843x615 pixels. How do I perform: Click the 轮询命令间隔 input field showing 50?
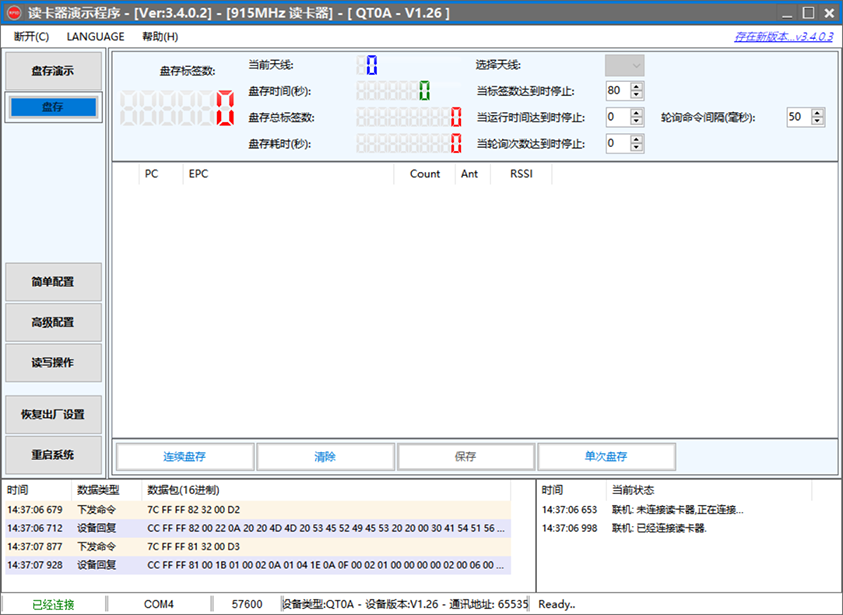coord(797,117)
